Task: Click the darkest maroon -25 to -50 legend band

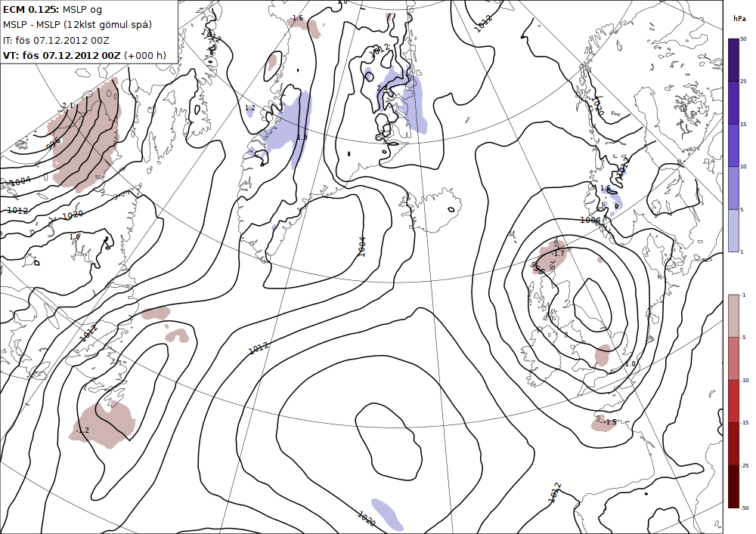Action: (733, 486)
